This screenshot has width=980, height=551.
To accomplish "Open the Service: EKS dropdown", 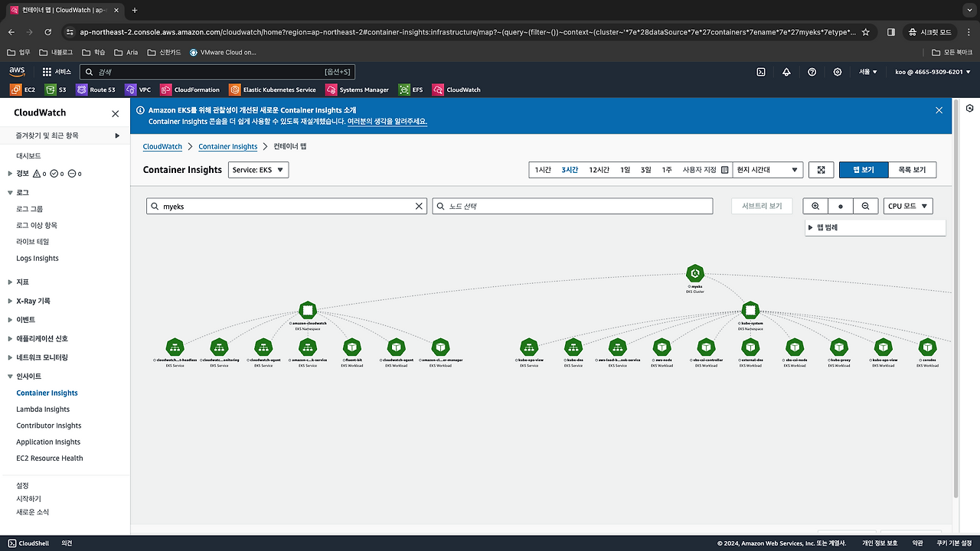I will (x=259, y=170).
